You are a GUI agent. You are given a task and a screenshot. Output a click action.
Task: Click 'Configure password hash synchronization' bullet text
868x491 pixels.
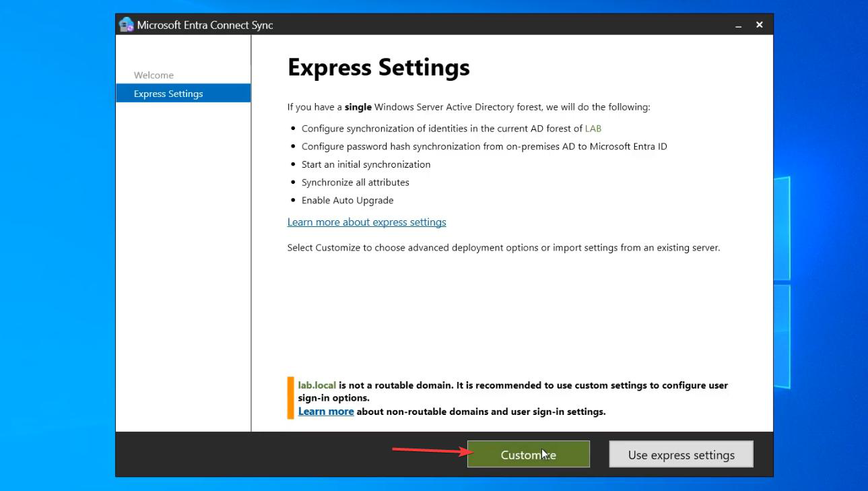(484, 147)
